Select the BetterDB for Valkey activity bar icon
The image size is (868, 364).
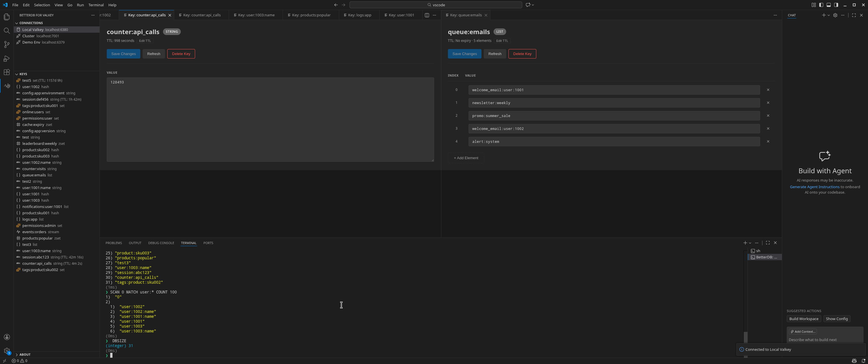click(x=7, y=86)
